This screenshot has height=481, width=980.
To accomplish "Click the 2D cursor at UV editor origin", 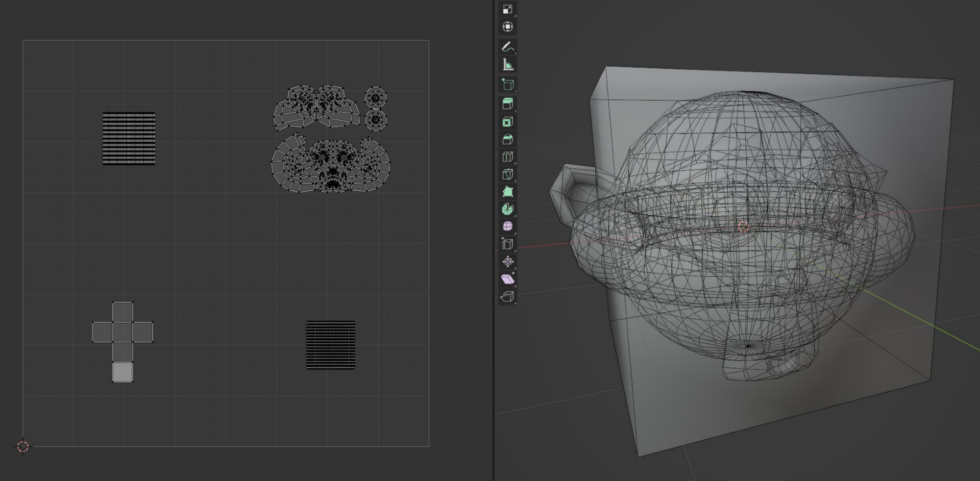I will (x=23, y=446).
